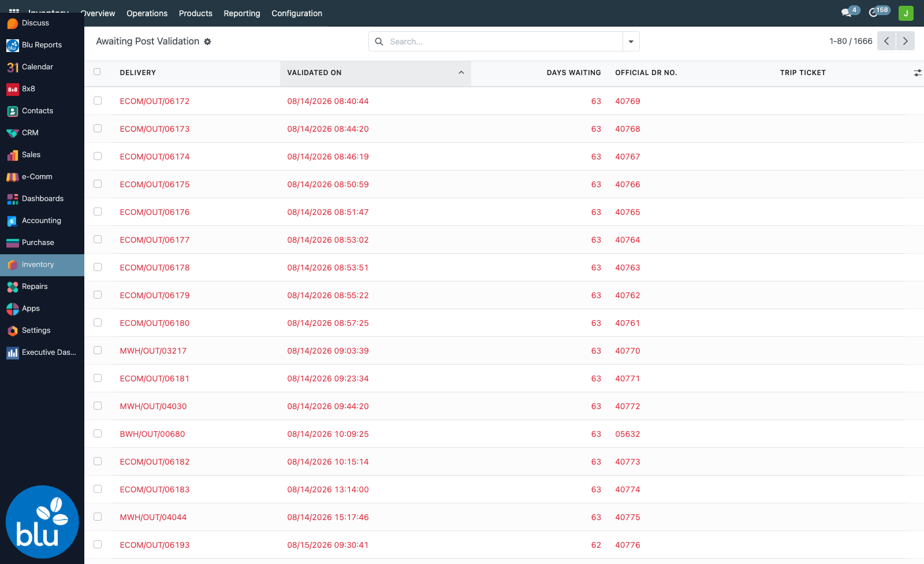Open Discuss app from sidebar
Image resolution: width=924 pixels, height=564 pixels.
(42, 23)
